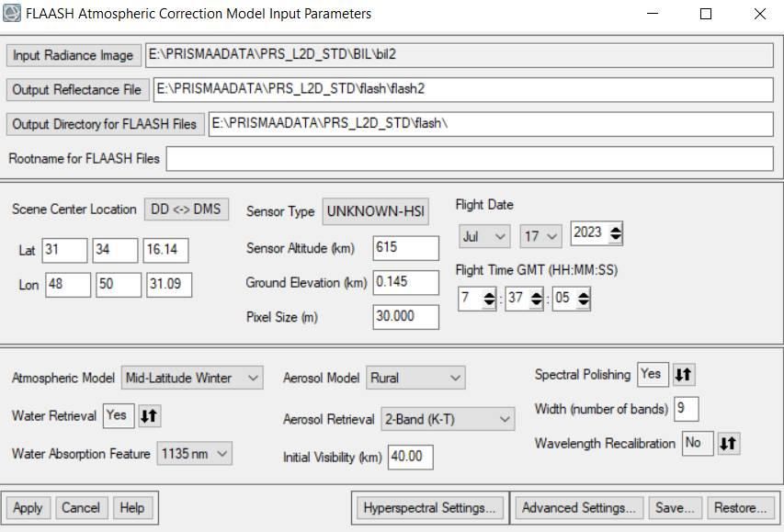Click the Input Radiance Image button

[74, 55]
